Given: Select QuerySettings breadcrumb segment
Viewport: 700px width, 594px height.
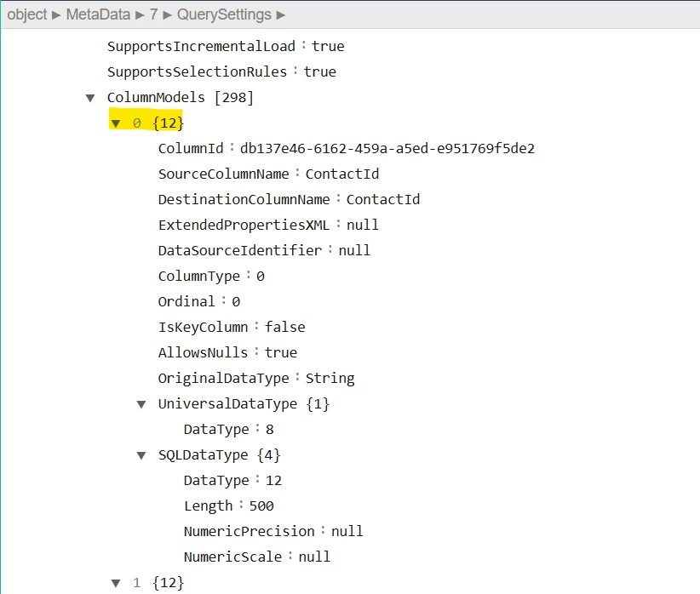Looking at the screenshot, I should pyautogui.click(x=224, y=14).
